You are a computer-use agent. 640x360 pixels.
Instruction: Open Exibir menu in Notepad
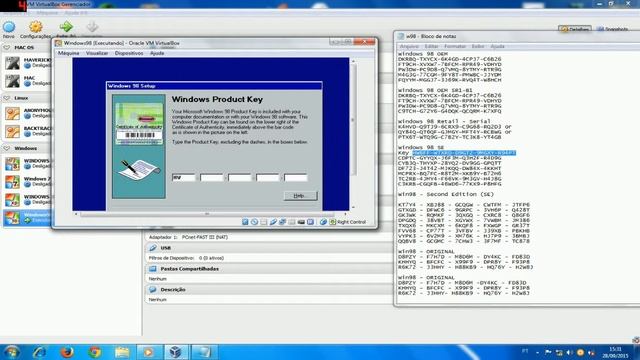pyautogui.click(x=478, y=47)
